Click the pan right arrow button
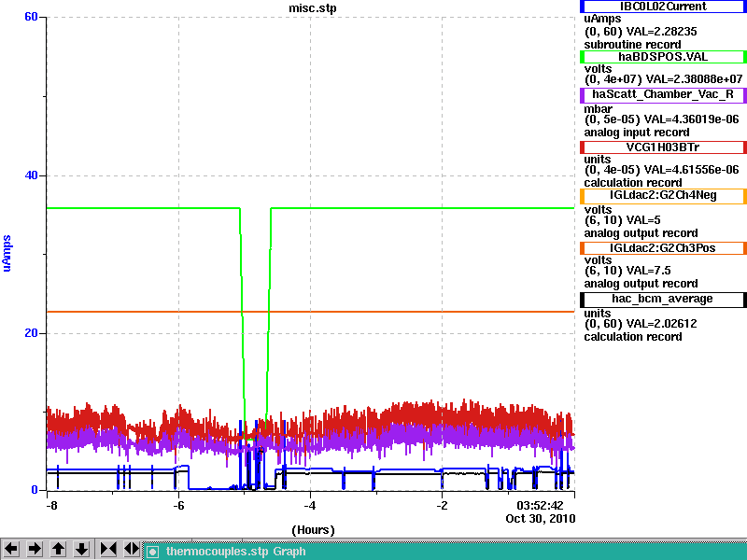The image size is (747, 560). coord(35,549)
